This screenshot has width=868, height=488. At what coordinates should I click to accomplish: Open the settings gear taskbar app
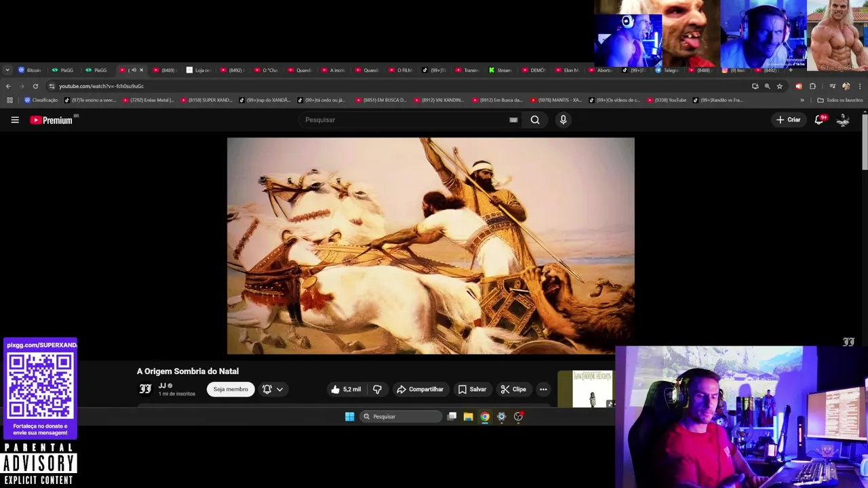coord(501,417)
